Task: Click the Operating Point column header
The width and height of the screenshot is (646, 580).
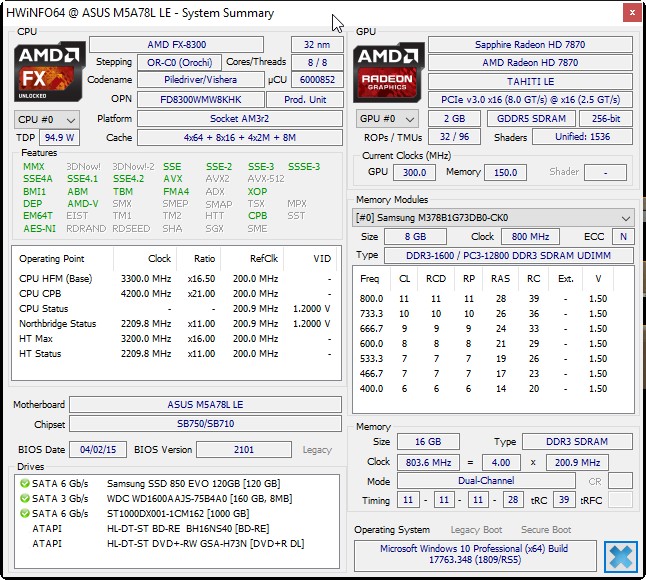Action: click(51, 259)
